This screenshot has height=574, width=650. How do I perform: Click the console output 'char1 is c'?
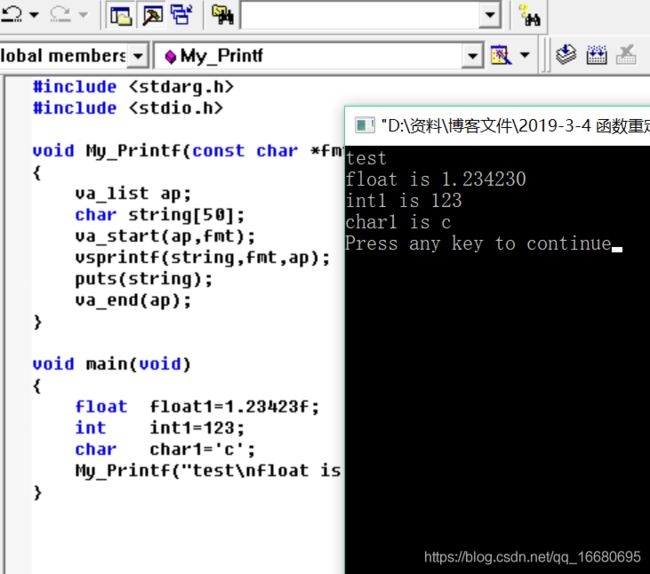click(398, 223)
